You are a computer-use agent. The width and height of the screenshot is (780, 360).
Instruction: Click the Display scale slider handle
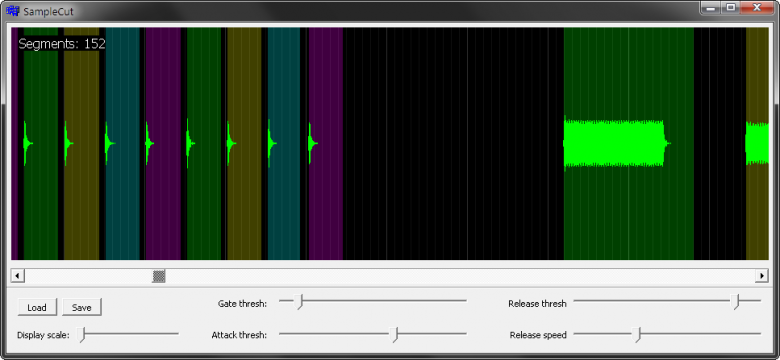[83, 335]
